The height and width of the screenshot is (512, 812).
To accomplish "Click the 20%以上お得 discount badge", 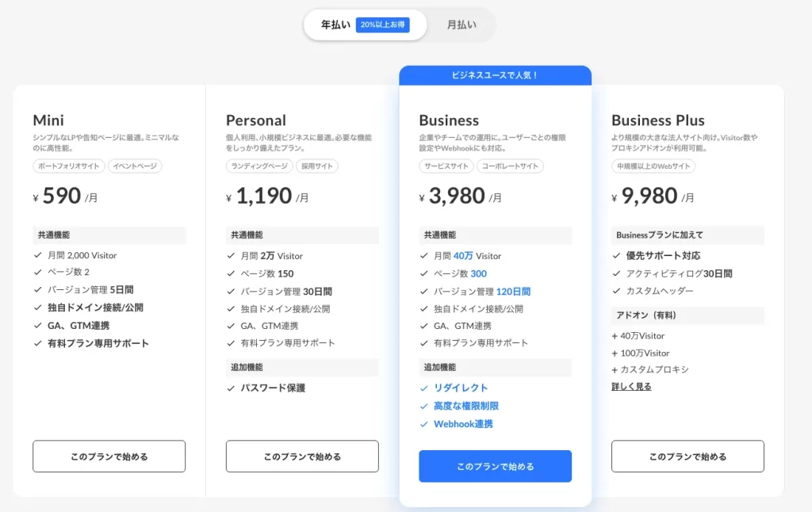I will pos(382,25).
